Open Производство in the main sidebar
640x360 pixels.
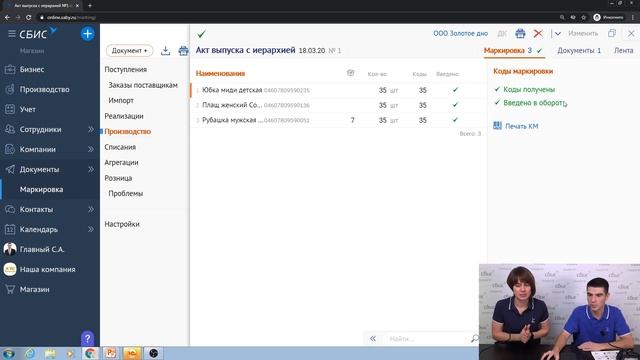click(44, 89)
